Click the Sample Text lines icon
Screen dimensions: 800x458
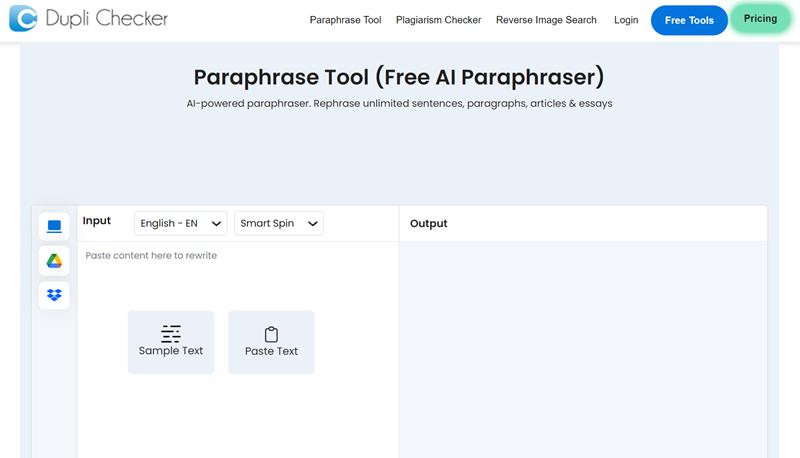(170, 334)
